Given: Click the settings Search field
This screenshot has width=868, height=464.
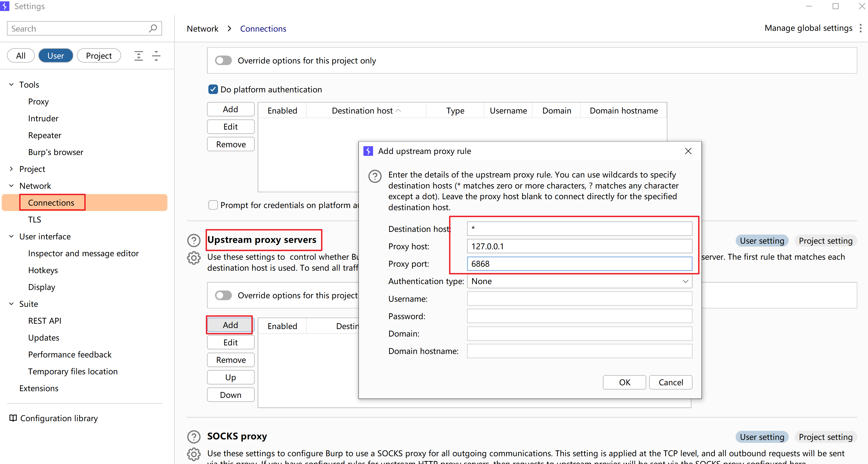Looking at the screenshot, I should pos(85,28).
